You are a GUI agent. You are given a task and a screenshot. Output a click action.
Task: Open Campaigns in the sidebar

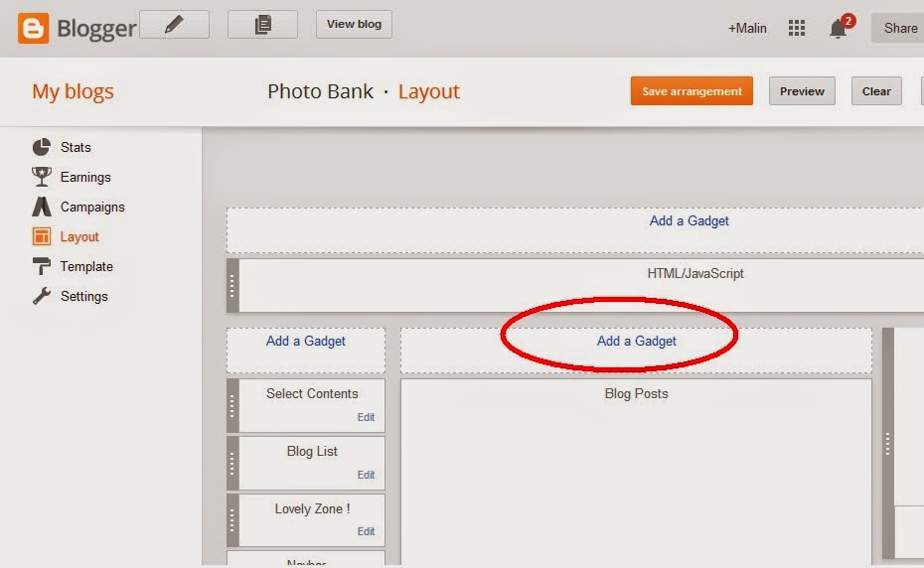[x=92, y=208]
